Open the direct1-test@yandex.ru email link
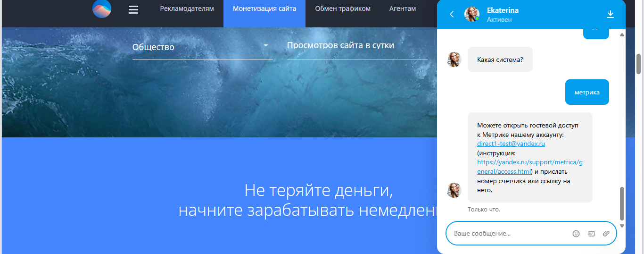644x254 pixels. pyautogui.click(x=511, y=144)
